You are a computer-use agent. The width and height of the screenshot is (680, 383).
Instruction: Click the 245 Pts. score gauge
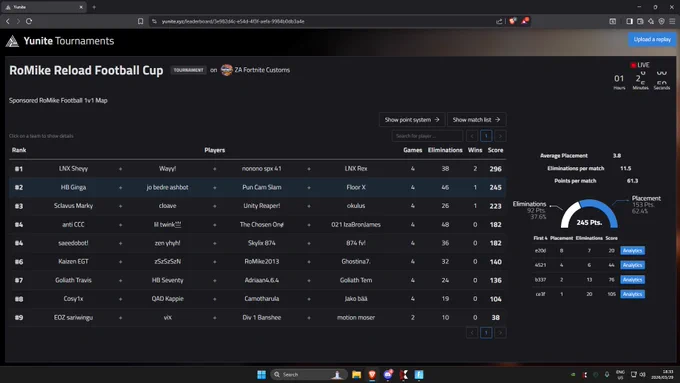(x=589, y=214)
